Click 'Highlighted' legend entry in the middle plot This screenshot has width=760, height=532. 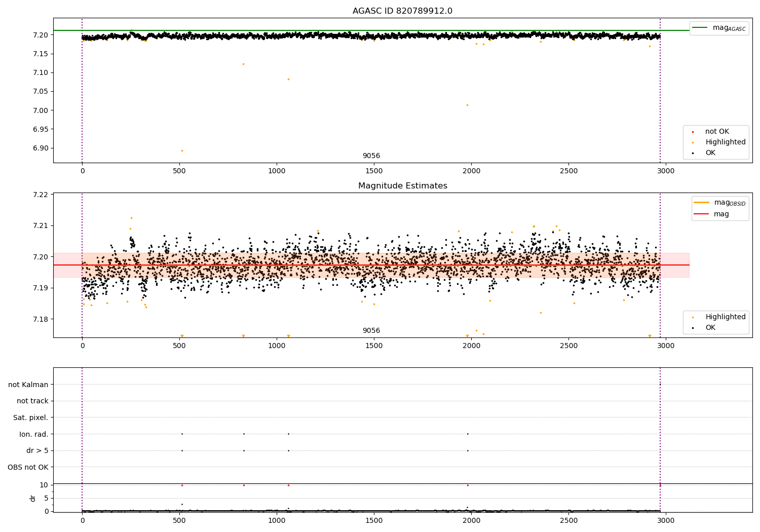click(x=719, y=317)
